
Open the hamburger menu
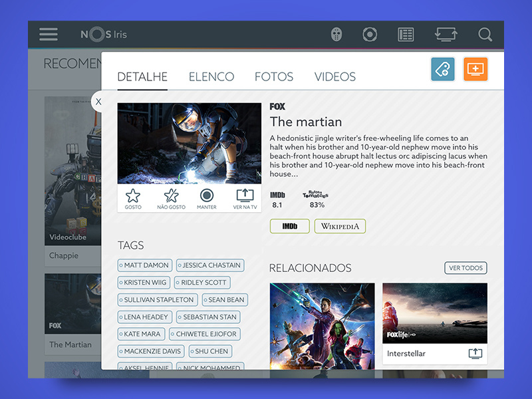48,35
